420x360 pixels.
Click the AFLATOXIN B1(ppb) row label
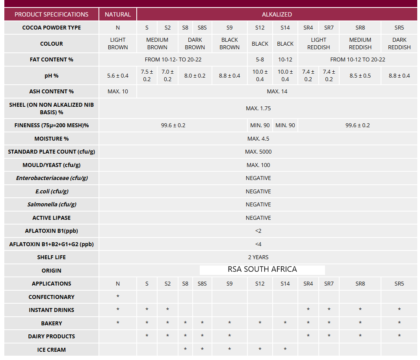coord(51,231)
